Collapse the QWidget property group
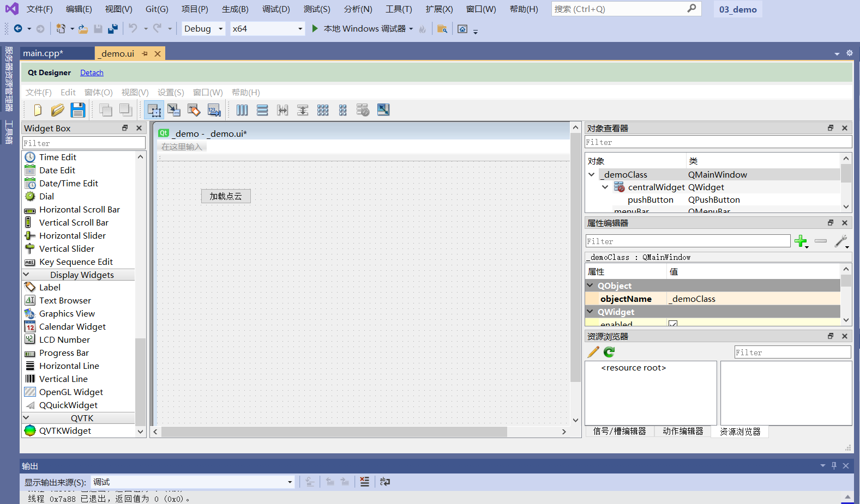Screen dimensions: 860x504 590,312
